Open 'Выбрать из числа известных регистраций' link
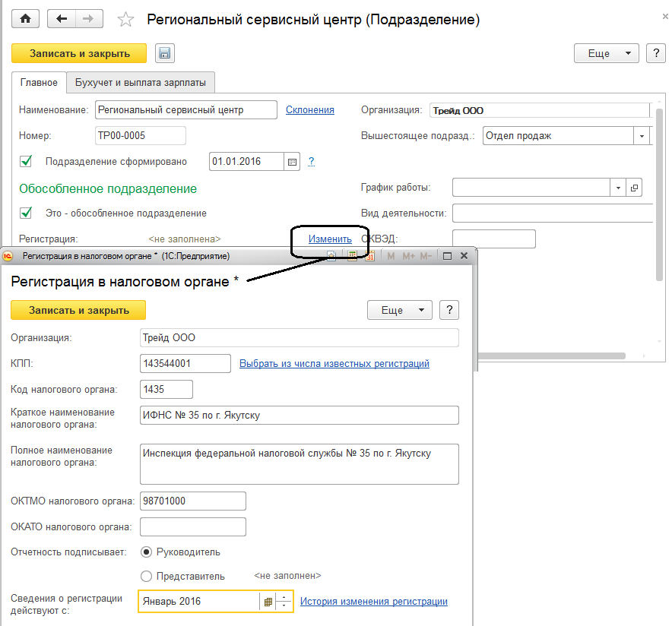Image resolution: width=672 pixels, height=626 pixels. 334,364
